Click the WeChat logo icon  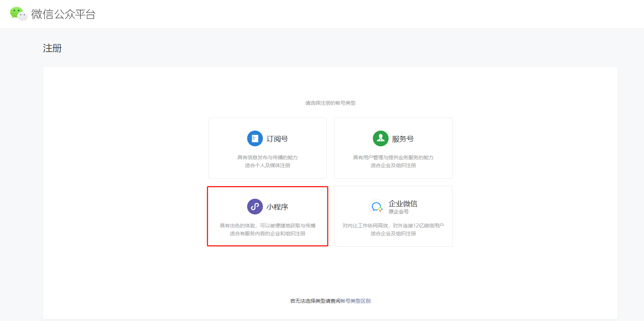tap(19, 14)
